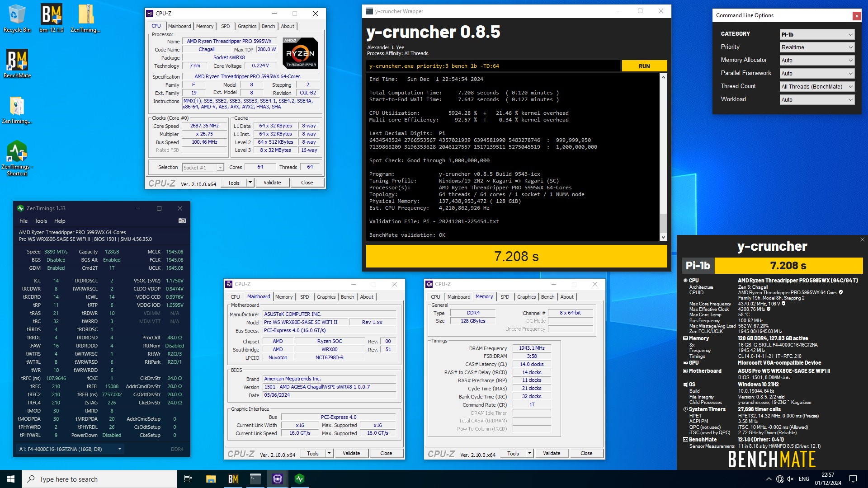Click Validate in top CPU-Z CPU window
Image resolution: width=868 pixels, height=488 pixels.
[x=272, y=183]
